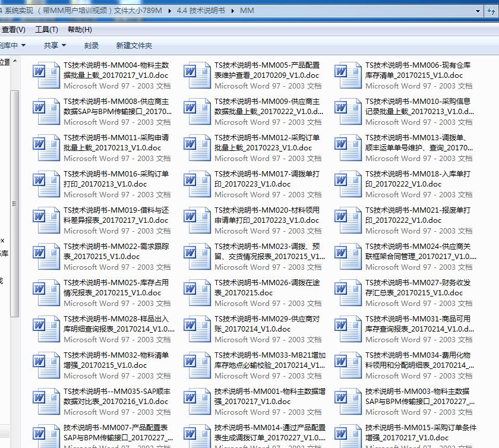Viewport: 499px width, 448px height.
Task: Expand the 包含到库中 dropdown arrow
Action: [x=23, y=46]
